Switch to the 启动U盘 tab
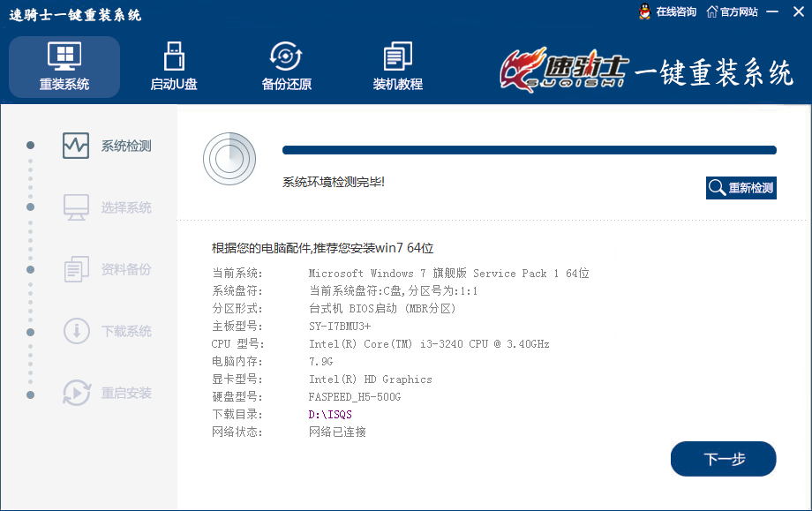Screen dimensions: 812x511 tap(174, 67)
